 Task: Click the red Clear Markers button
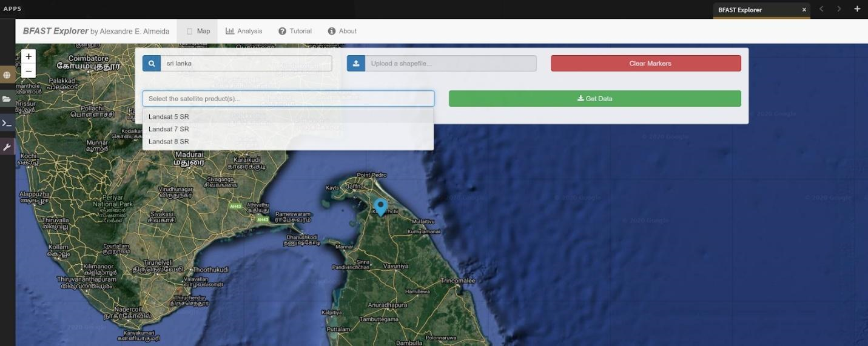pos(645,64)
